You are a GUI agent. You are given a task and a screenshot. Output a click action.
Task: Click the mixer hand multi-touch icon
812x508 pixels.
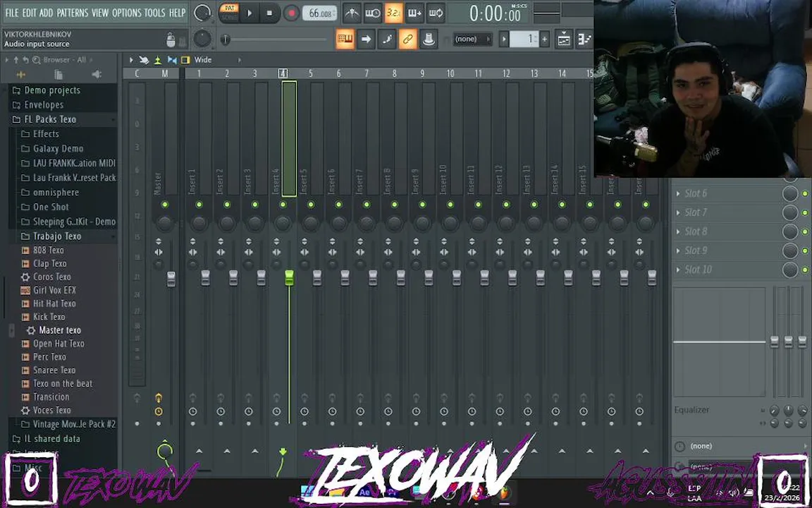coord(144,60)
